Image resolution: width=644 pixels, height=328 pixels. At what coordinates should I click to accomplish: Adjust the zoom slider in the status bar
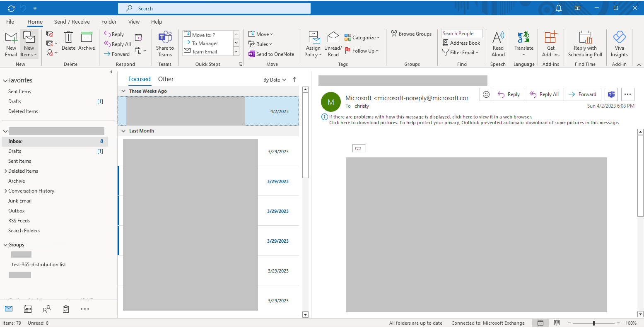tap(594, 323)
